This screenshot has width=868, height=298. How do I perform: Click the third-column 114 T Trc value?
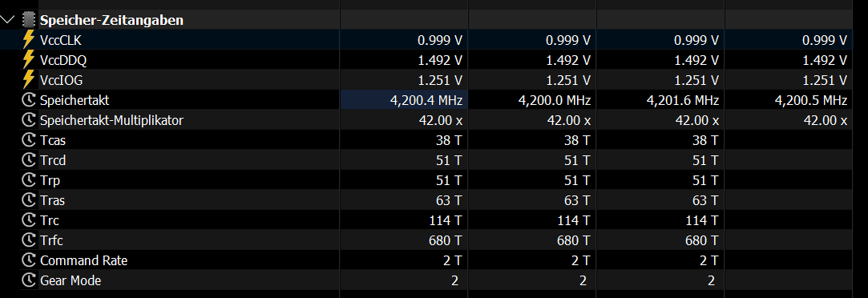click(703, 220)
